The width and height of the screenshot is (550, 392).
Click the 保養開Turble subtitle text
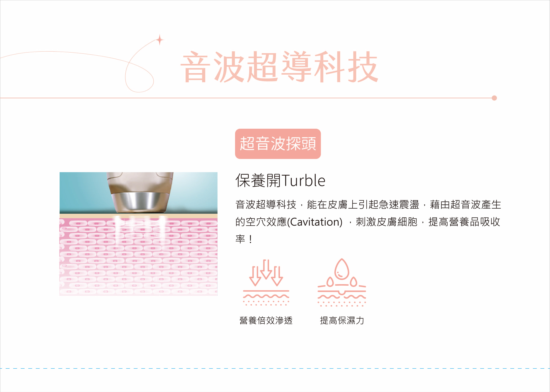[280, 180]
